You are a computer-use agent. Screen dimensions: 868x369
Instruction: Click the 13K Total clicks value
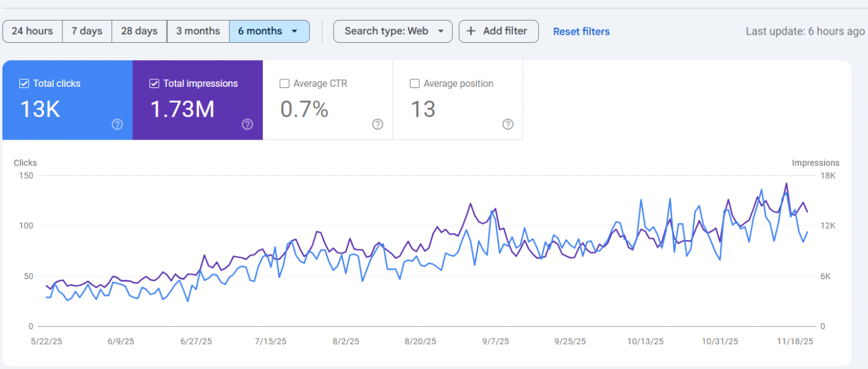click(x=40, y=109)
